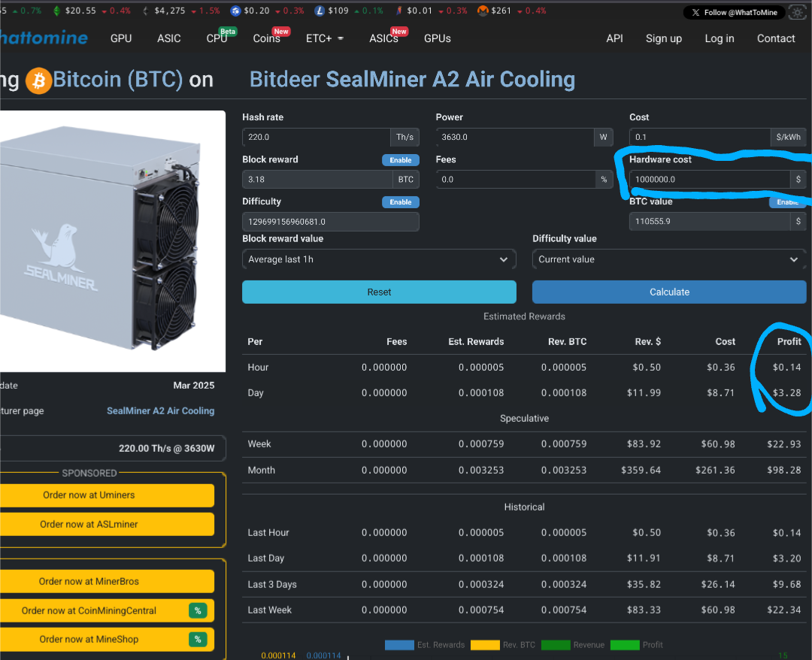Toggle the Est. Rewards chart legend swatch
This screenshot has width=812, height=660.
coord(398,645)
